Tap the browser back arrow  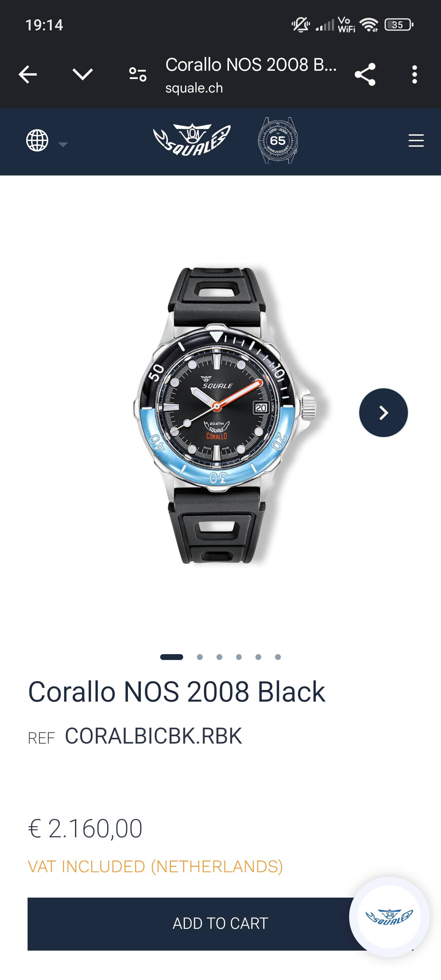[x=28, y=74]
